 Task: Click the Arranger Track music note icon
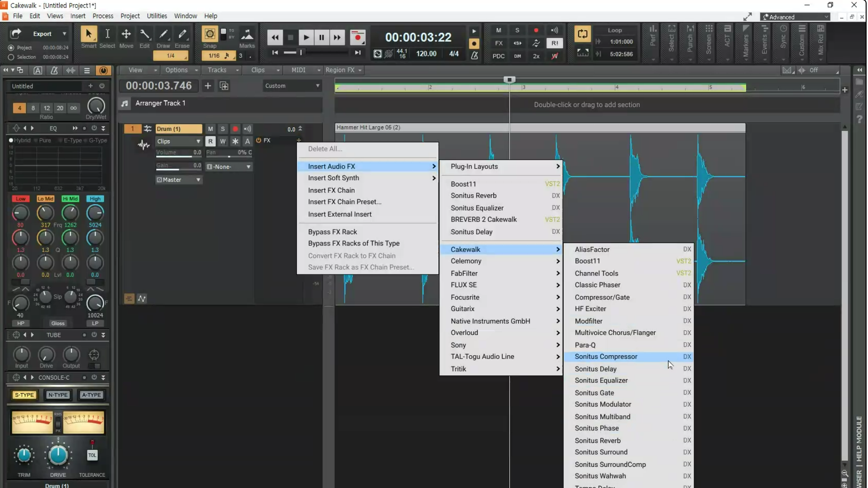pyautogui.click(x=125, y=104)
